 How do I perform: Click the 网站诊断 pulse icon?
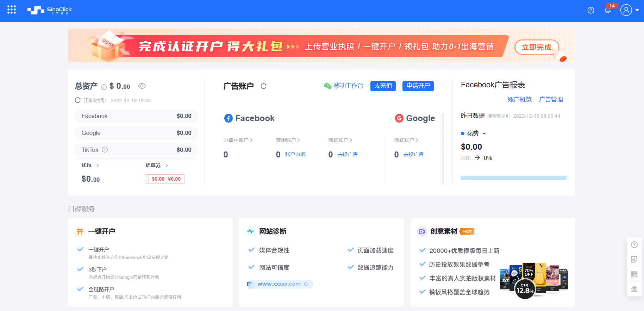pyautogui.click(x=251, y=231)
